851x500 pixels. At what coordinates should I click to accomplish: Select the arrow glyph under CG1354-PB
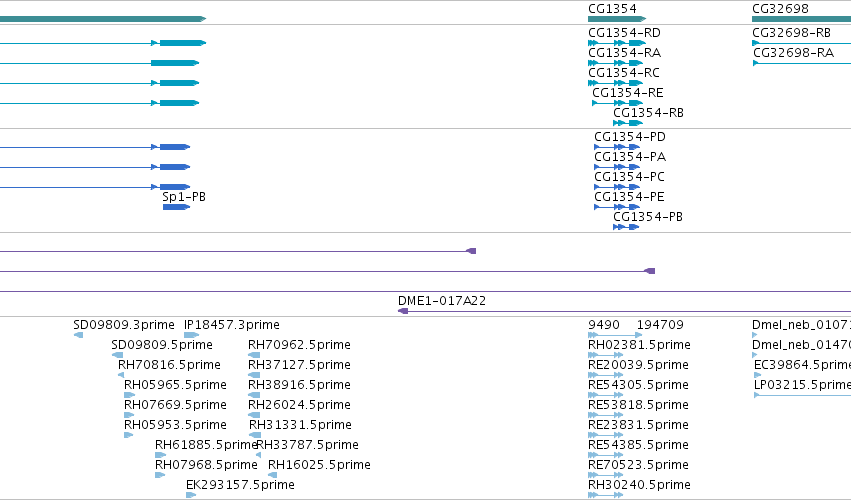point(626,227)
